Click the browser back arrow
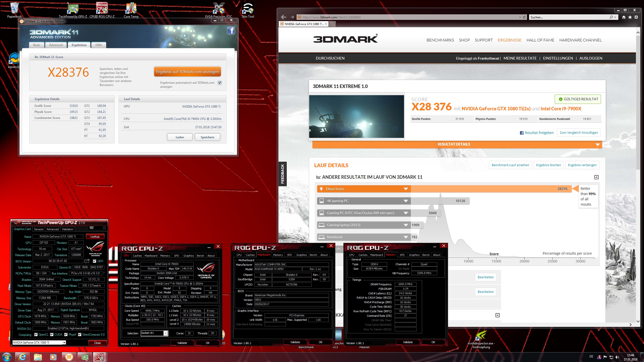644x362 pixels. pyautogui.click(x=284, y=17)
